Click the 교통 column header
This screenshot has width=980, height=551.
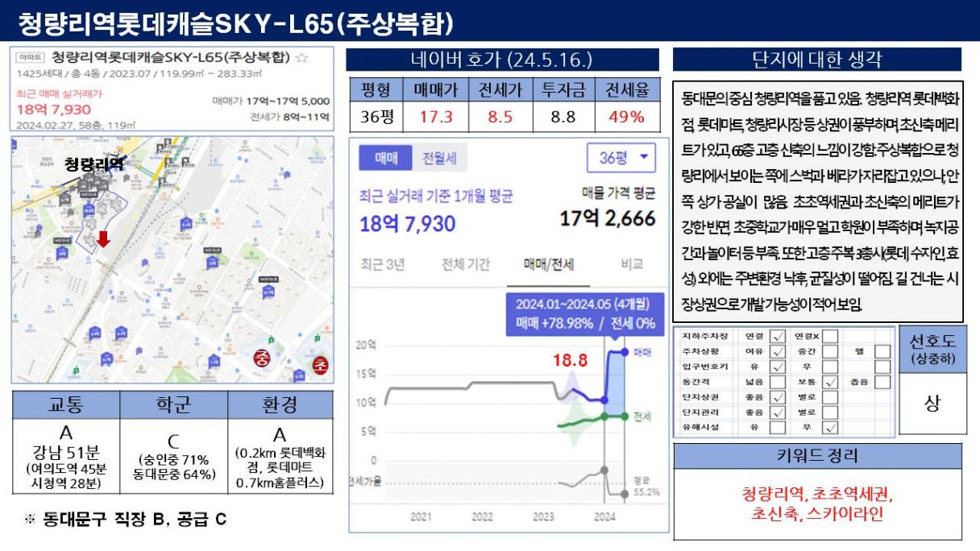click(x=66, y=404)
